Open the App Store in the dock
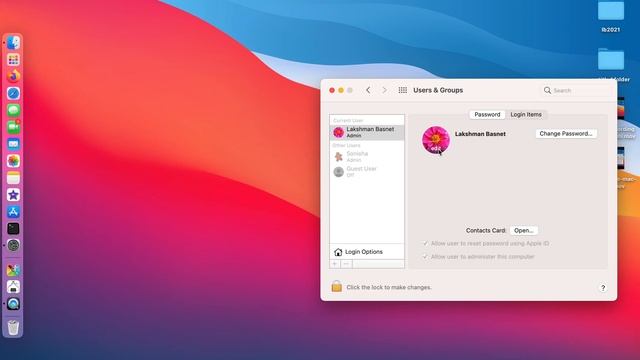 (x=13, y=212)
